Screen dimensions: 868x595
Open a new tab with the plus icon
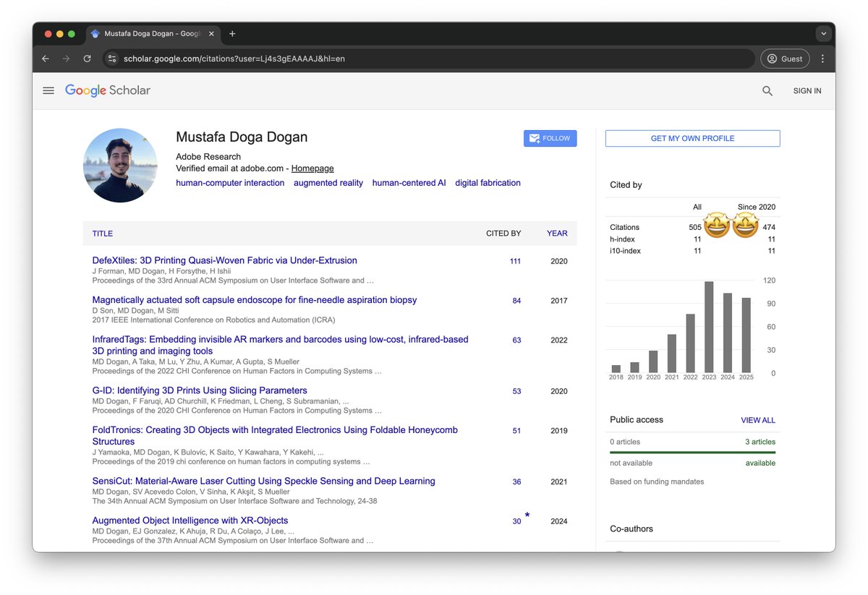click(232, 34)
